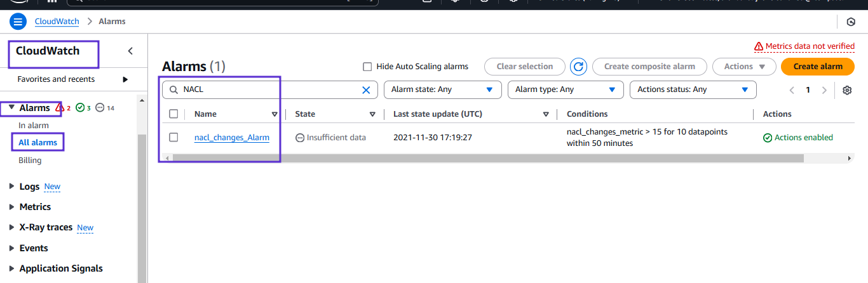Viewport: 868px width, 283px height.
Task: Click the Conditions column header
Action: (x=587, y=114)
